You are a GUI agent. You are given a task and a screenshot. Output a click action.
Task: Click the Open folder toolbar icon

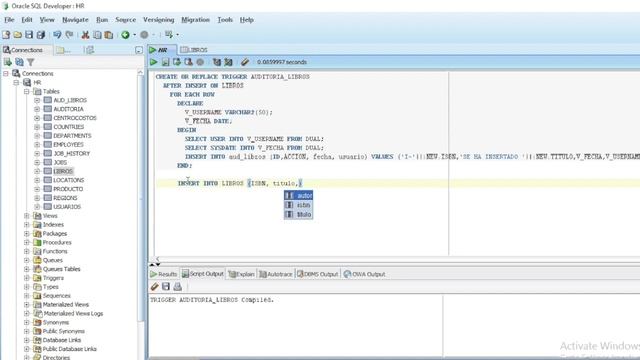[x=18, y=35]
